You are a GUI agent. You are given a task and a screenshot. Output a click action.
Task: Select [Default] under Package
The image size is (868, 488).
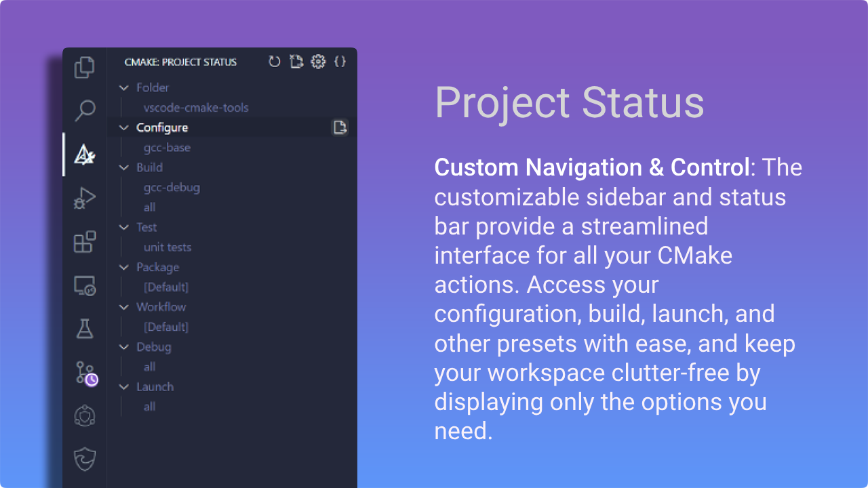pyautogui.click(x=166, y=287)
